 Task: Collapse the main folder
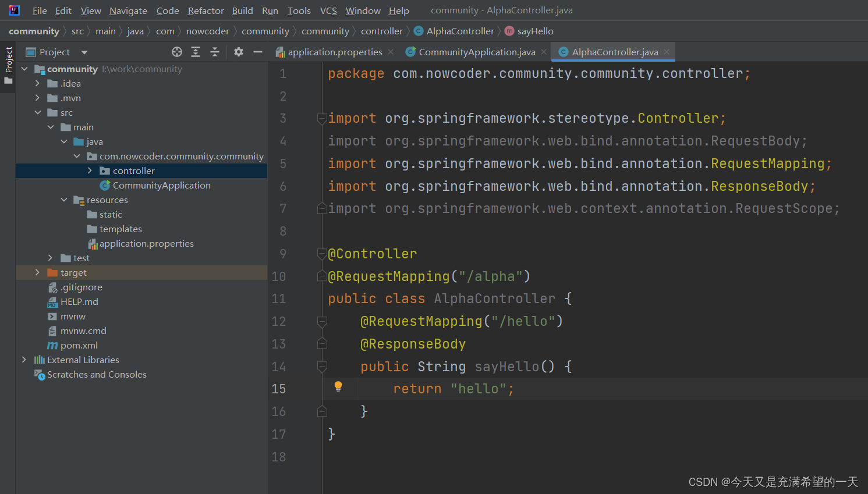51,127
